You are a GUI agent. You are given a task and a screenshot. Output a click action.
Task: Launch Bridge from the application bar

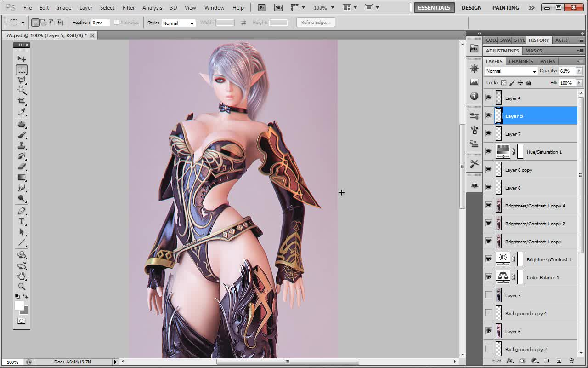tap(261, 8)
